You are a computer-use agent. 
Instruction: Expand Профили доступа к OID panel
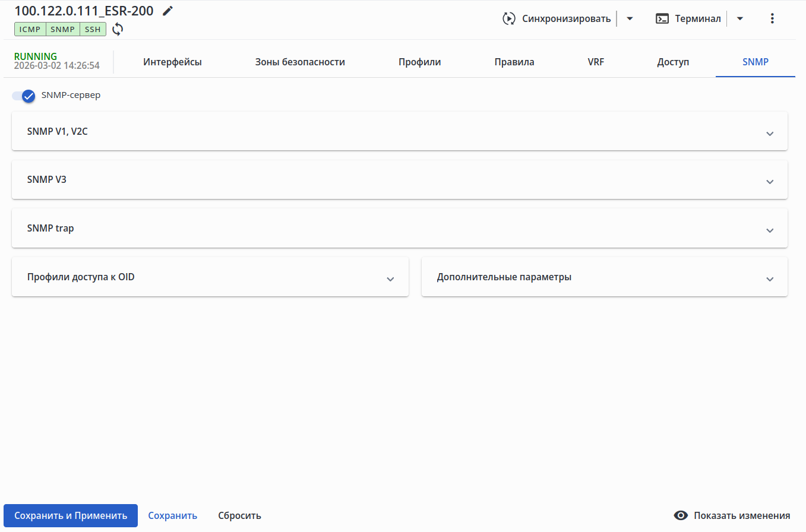210,277
